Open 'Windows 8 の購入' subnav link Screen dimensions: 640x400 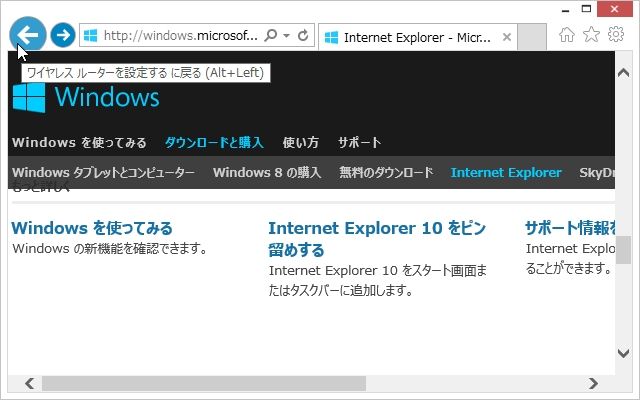[267, 172]
